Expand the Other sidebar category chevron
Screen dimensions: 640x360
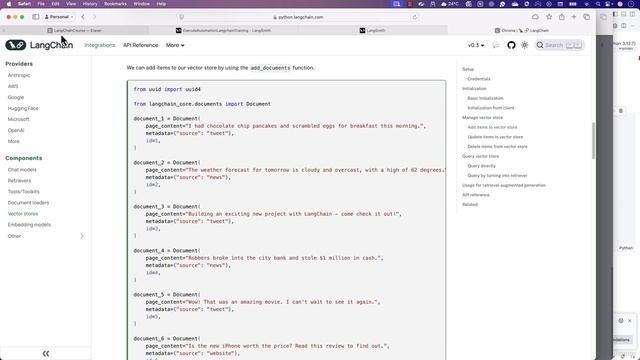tap(82, 236)
